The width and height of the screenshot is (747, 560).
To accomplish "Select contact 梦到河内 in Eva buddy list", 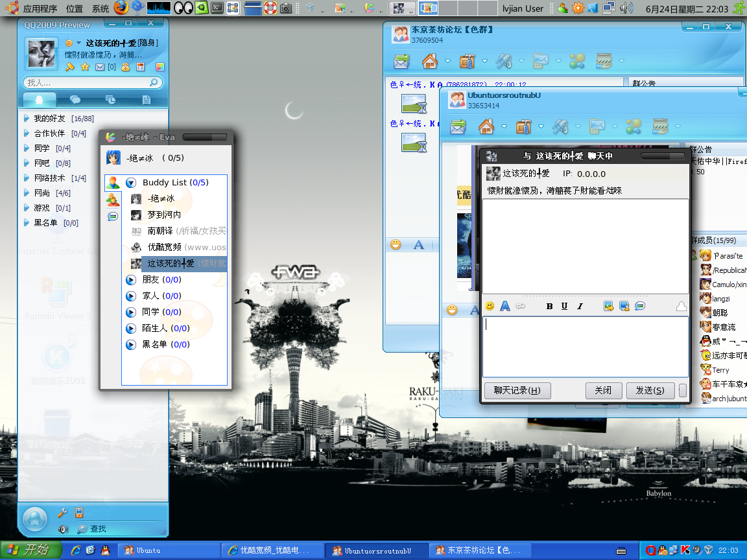I will (x=164, y=215).
